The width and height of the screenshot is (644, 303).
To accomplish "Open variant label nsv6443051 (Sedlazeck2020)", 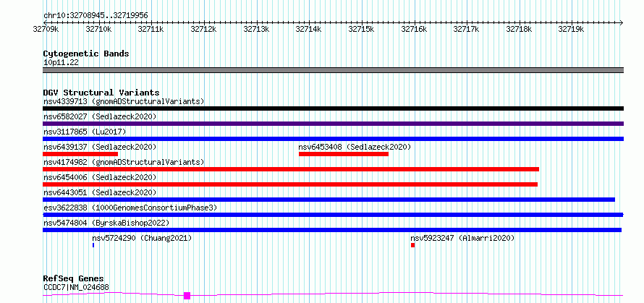I will tap(100, 192).
